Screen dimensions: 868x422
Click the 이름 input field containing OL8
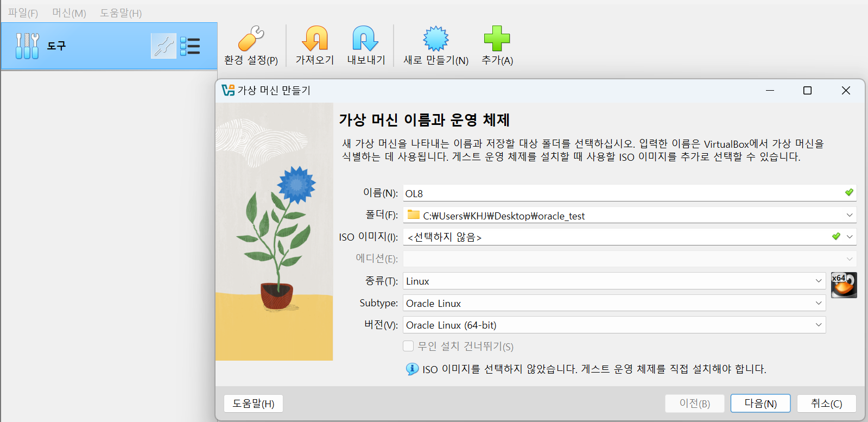pos(630,193)
